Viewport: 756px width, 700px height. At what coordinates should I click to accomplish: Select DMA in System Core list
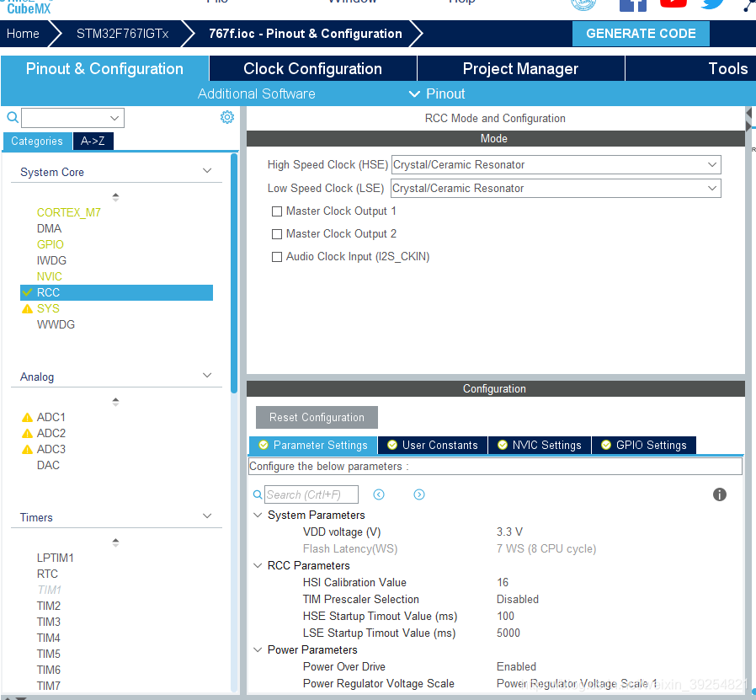49,228
